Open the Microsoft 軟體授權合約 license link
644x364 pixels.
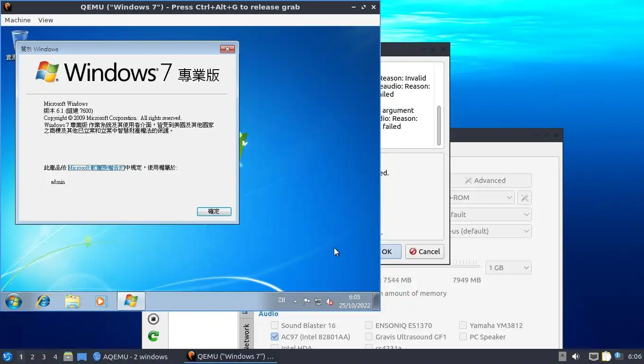click(97, 168)
